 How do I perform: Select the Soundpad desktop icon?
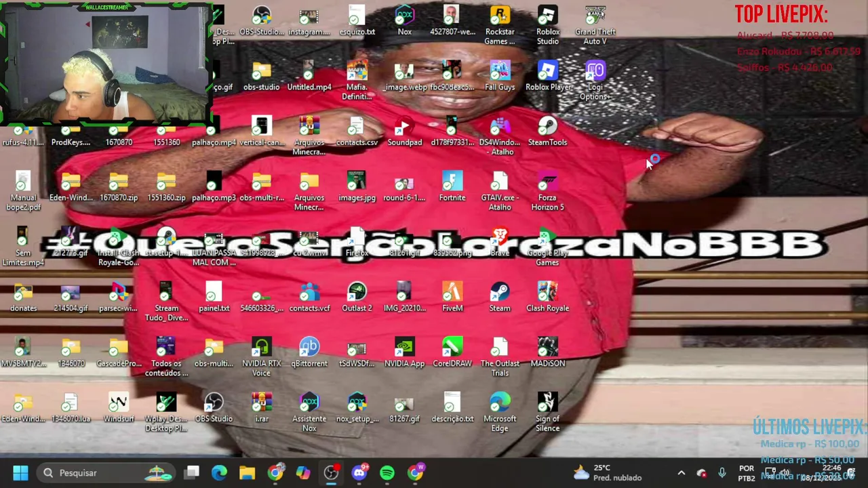tap(405, 131)
